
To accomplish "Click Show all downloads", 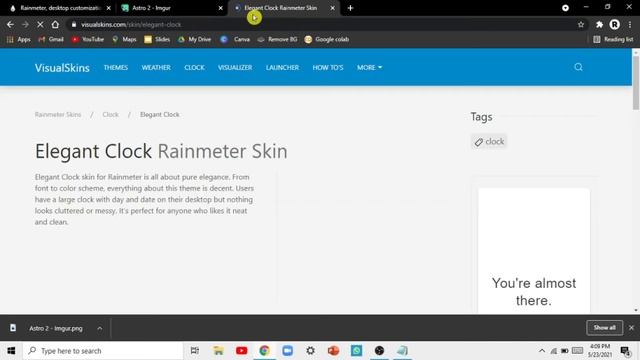I will pyautogui.click(x=604, y=328).
